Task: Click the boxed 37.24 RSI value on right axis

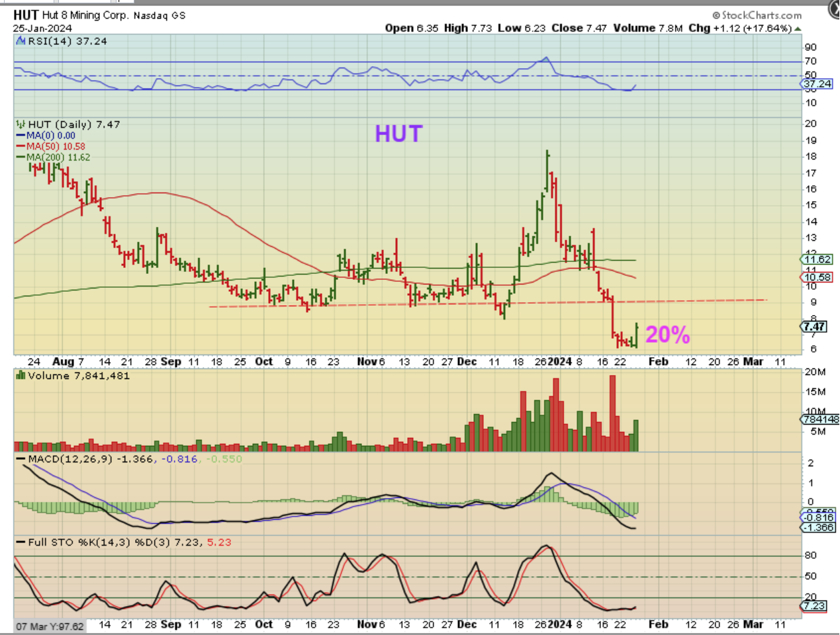Action: tap(817, 84)
